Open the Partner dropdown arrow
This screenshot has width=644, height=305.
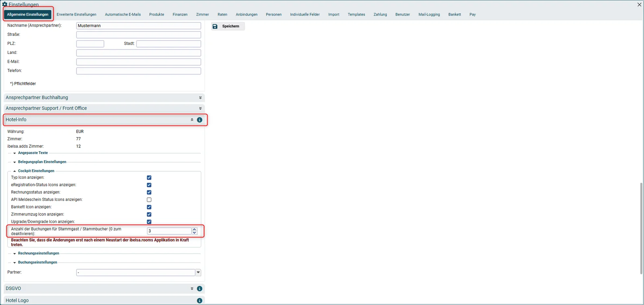pyautogui.click(x=198, y=272)
